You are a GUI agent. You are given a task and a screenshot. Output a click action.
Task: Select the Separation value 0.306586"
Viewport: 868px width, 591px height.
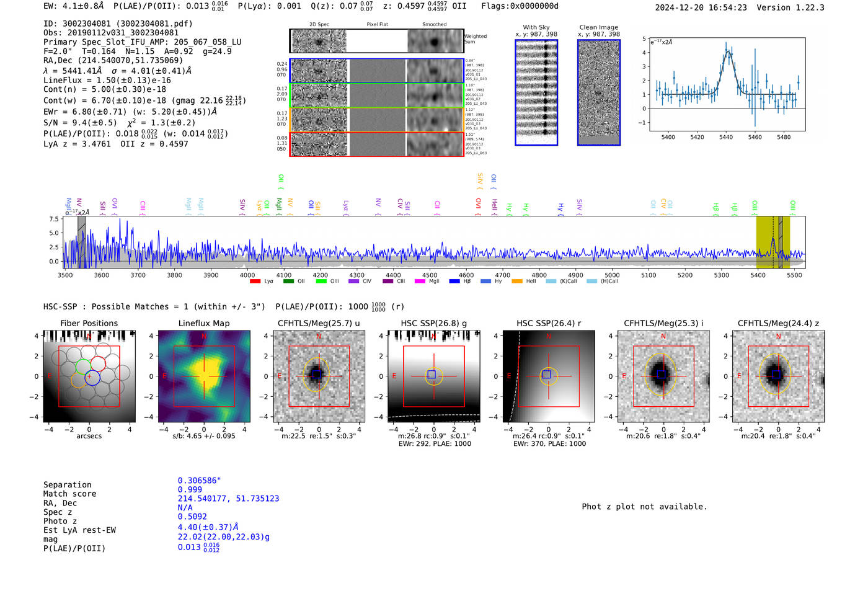click(x=200, y=481)
